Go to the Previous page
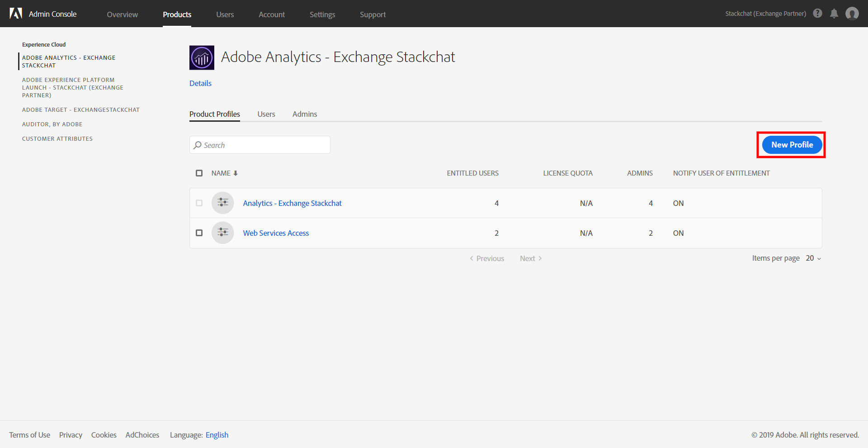Image resolution: width=868 pixels, height=448 pixels. click(x=487, y=258)
